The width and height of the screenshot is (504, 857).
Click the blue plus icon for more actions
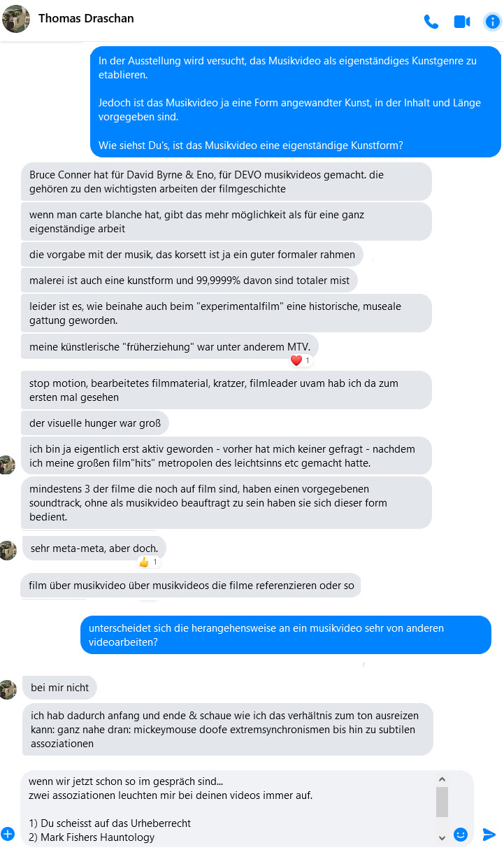(x=8, y=834)
